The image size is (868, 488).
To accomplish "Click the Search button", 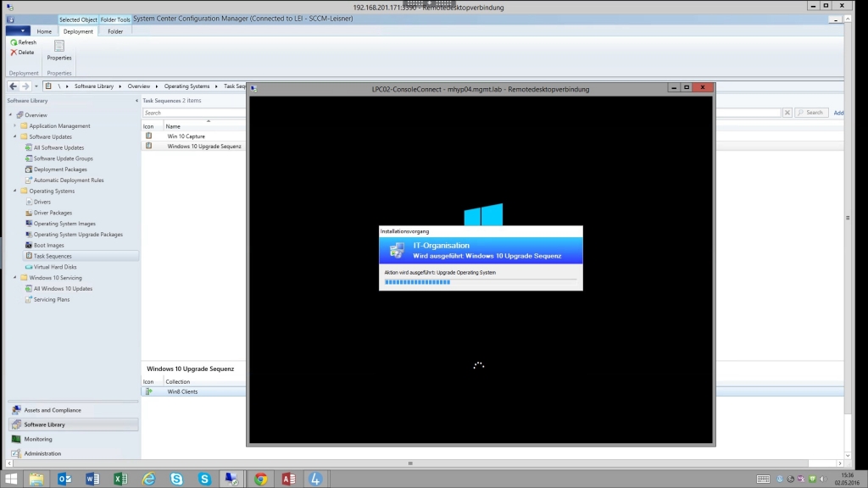I will point(811,113).
